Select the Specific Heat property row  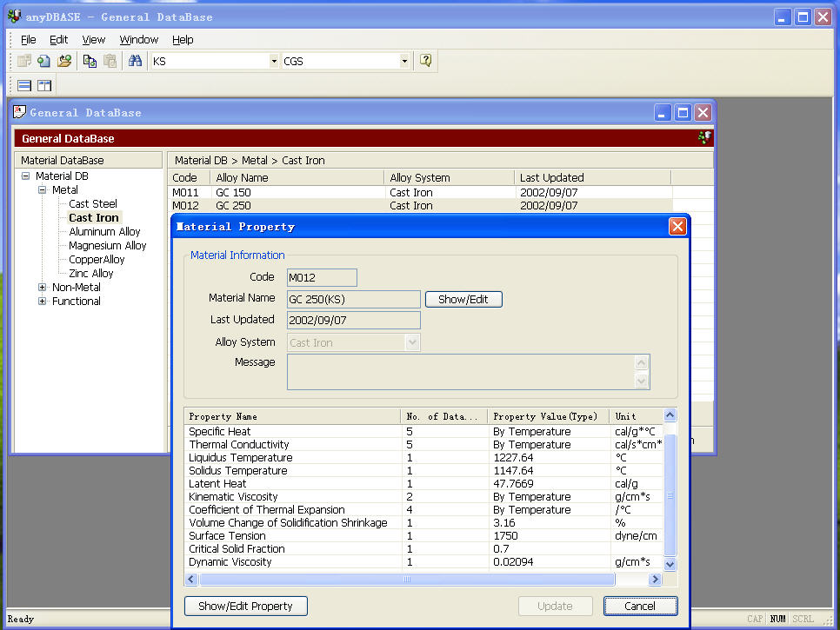[x=424, y=431]
